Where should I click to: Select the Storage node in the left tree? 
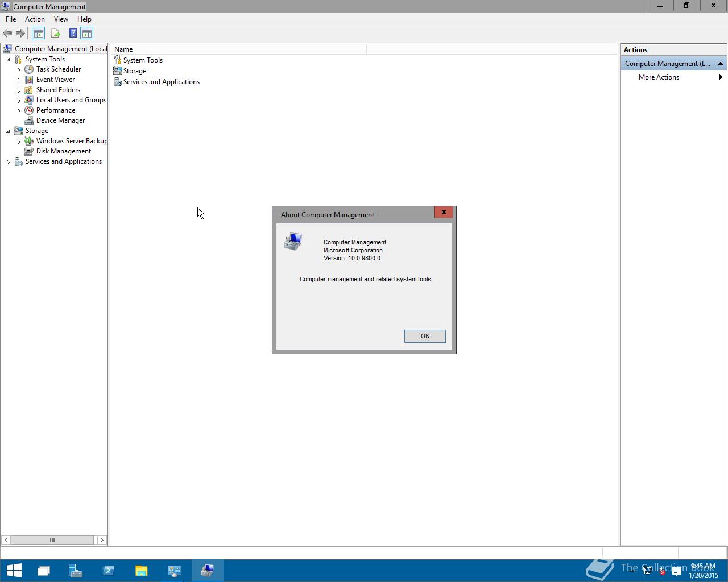[37, 131]
